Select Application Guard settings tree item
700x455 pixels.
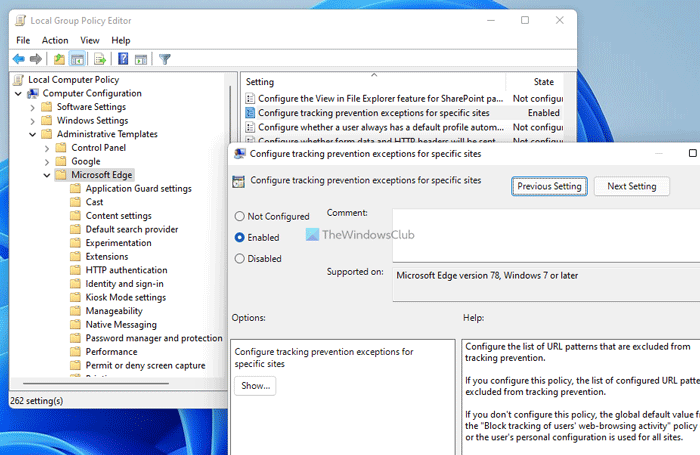tap(138, 188)
